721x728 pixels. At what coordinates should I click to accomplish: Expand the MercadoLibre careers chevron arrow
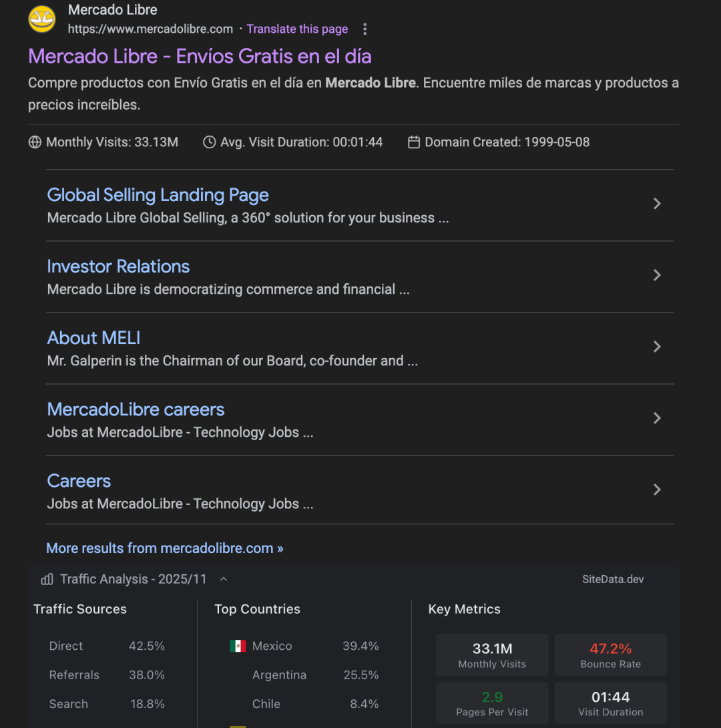[657, 418]
